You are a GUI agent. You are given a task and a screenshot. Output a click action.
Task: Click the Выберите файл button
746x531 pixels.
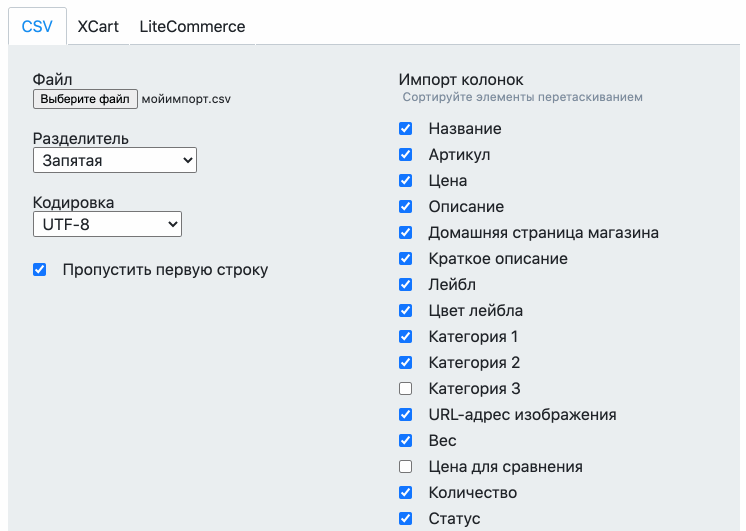point(85,99)
